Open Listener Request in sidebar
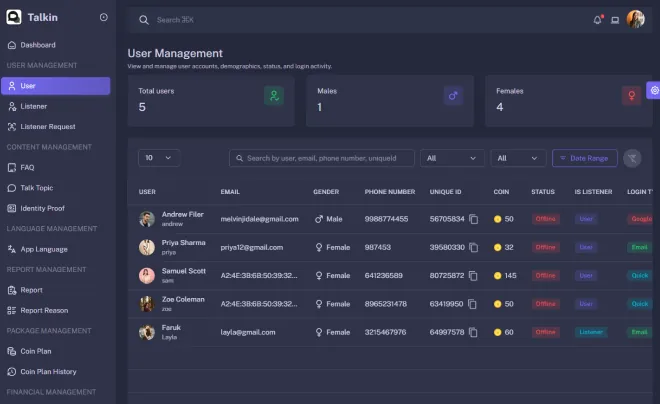The height and width of the screenshot is (404, 660). point(56,127)
